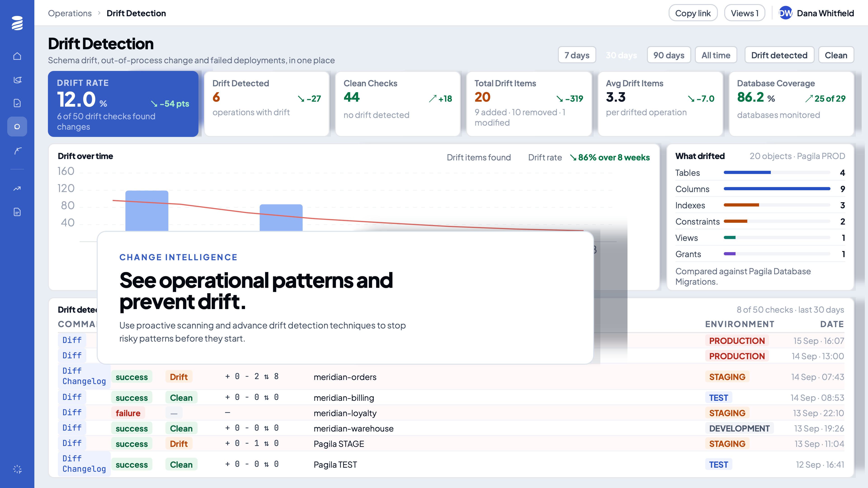Viewport: 868px width, 488px height.
Task: Open the Pagila TEST row
Action: coord(451,464)
